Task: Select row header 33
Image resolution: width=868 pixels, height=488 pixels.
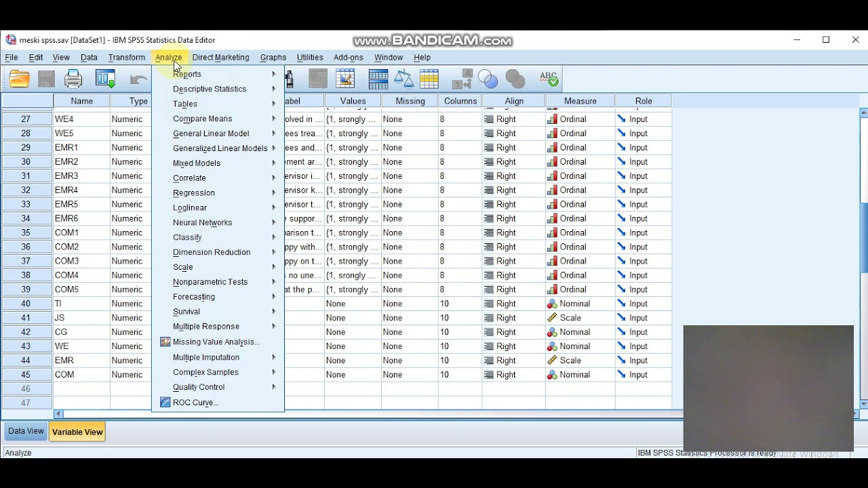Action: pyautogui.click(x=26, y=205)
